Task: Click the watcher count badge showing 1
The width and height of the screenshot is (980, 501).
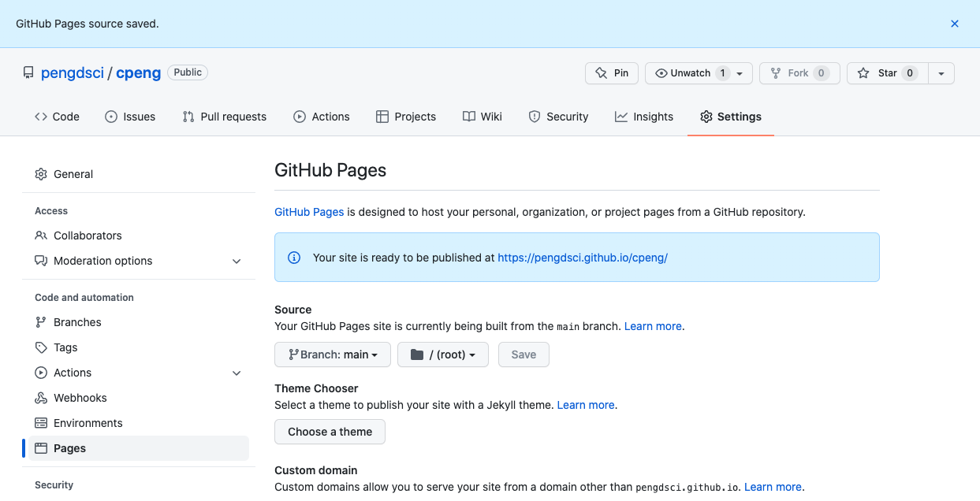Action: coord(722,73)
